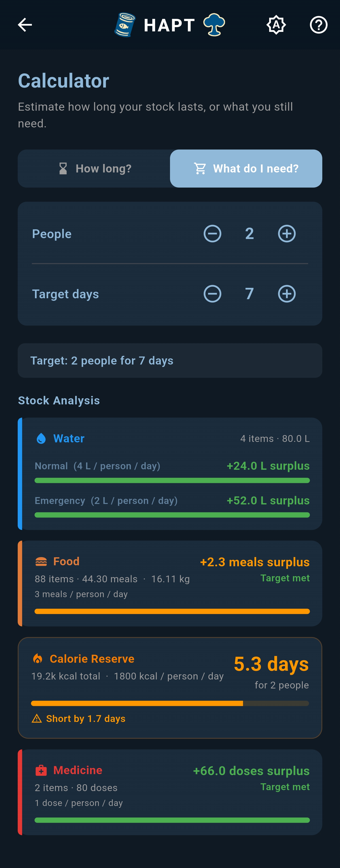The width and height of the screenshot is (340, 868).
Task: Open the Water stock card heading
Action: point(69,438)
